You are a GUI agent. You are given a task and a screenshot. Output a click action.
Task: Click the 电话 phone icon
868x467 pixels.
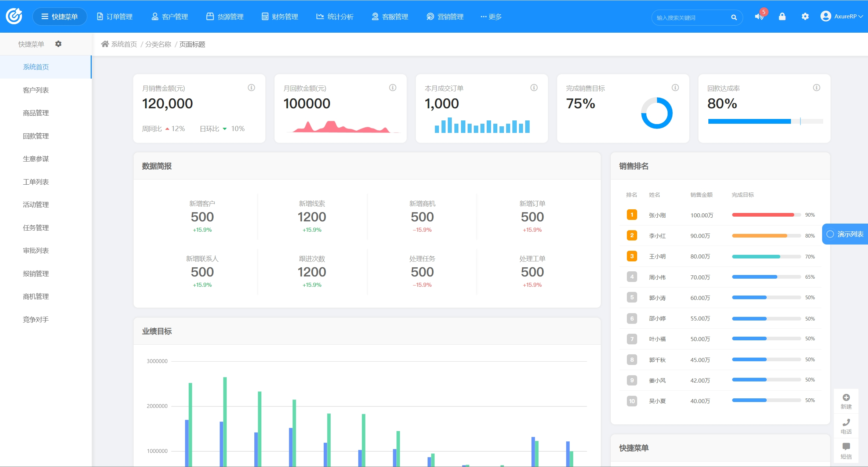pos(846,422)
